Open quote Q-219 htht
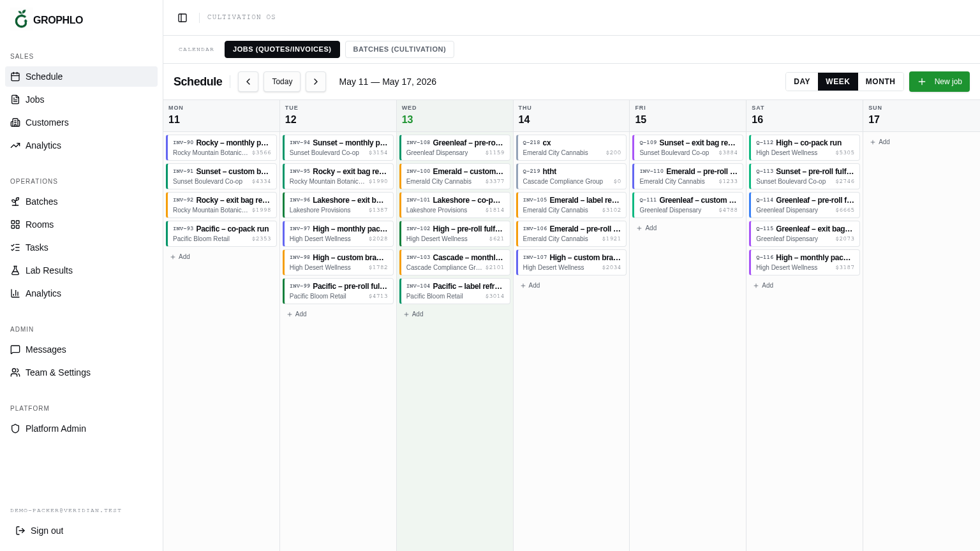This screenshot has width=980, height=551. (x=571, y=176)
